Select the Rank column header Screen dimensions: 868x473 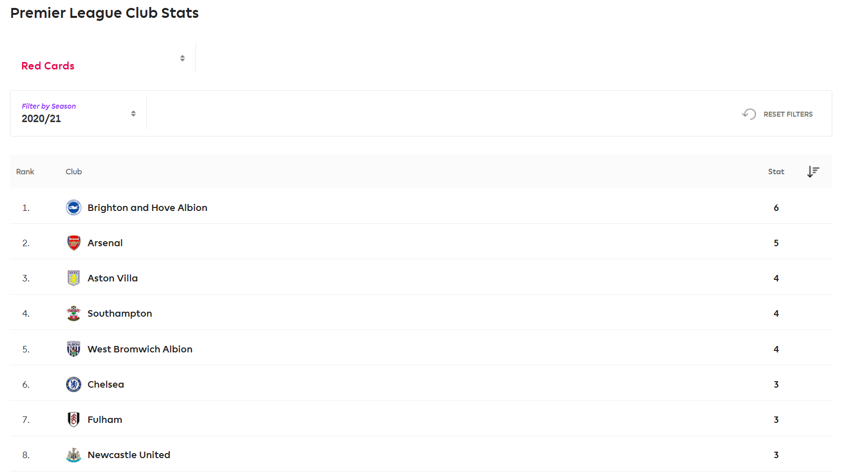[25, 172]
